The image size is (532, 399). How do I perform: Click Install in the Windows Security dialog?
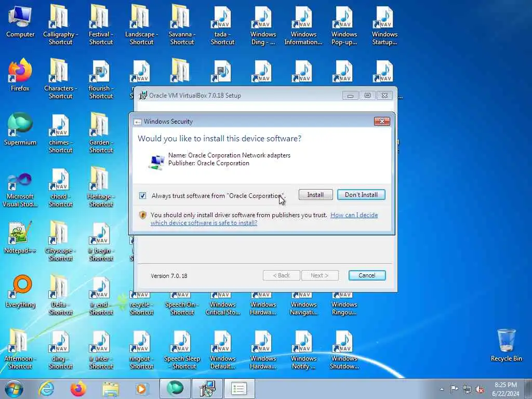coord(315,195)
